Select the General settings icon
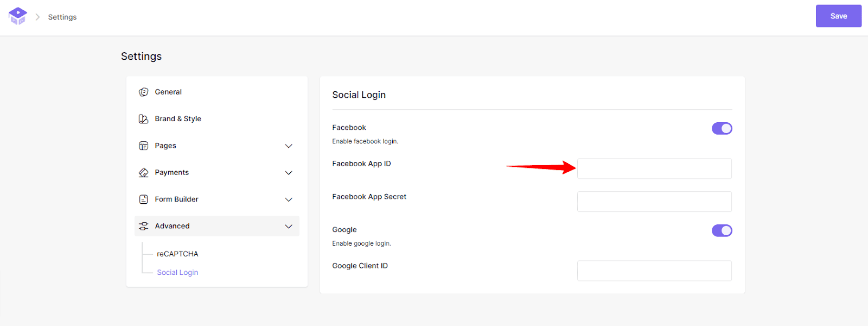Image resolution: width=868 pixels, height=326 pixels. point(143,91)
